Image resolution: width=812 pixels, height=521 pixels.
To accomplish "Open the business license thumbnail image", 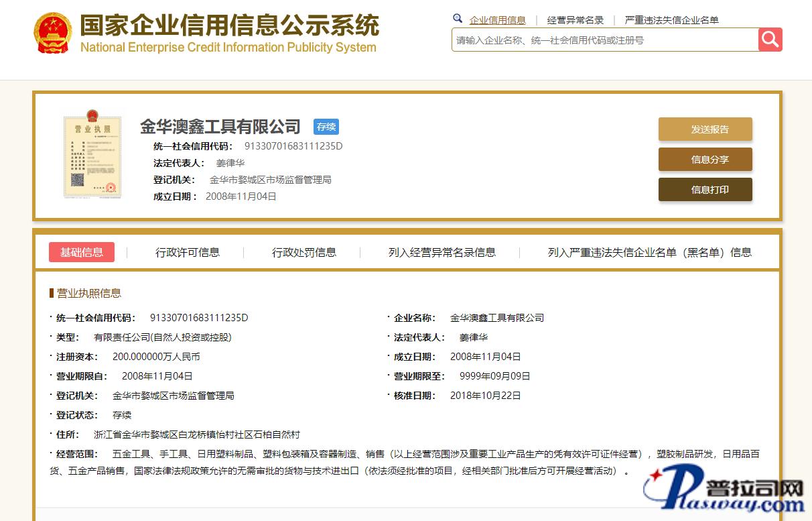I will (92, 154).
